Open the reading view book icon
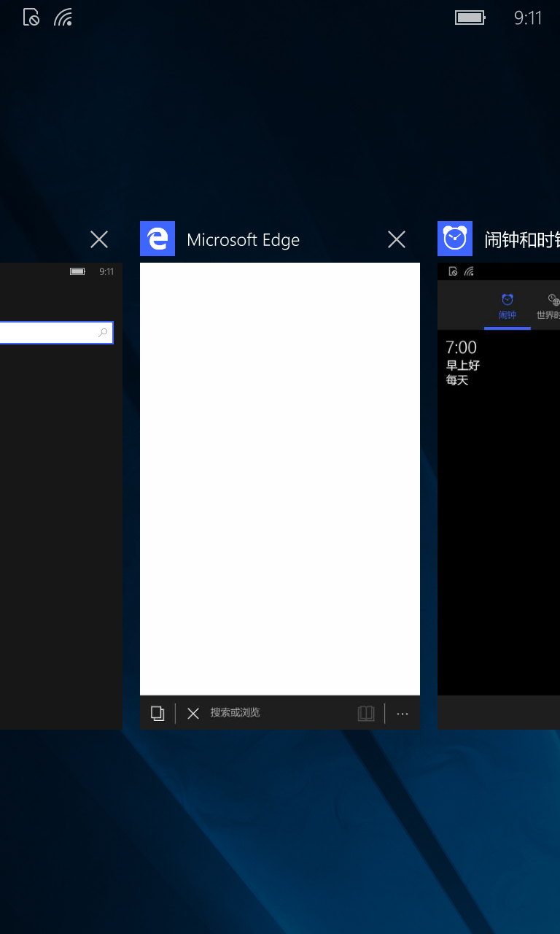 tap(366, 713)
